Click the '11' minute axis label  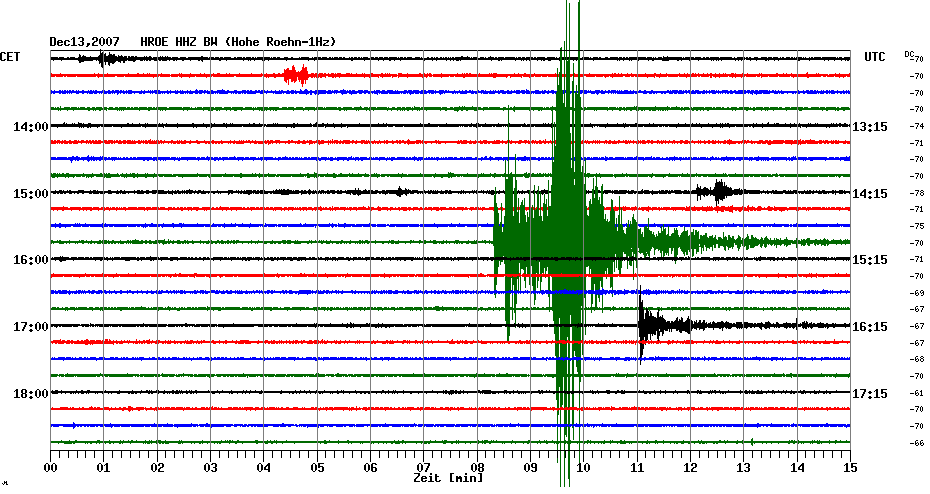pyautogui.click(x=637, y=468)
